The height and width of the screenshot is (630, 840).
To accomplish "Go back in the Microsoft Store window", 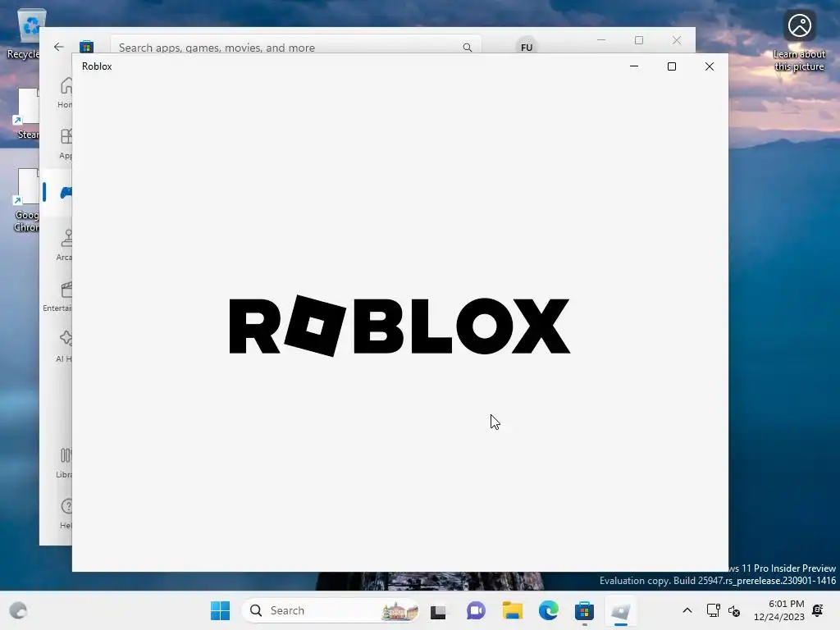I will (x=59, y=47).
